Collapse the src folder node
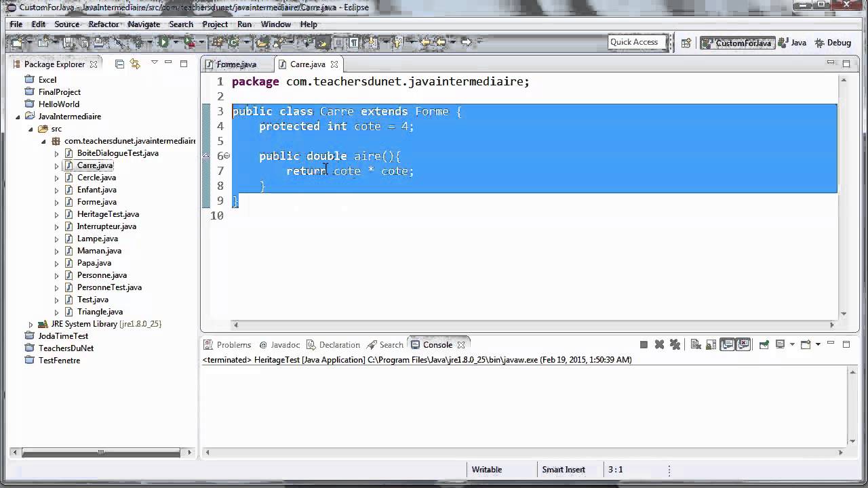This screenshot has height=488, width=868. [31, 129]
